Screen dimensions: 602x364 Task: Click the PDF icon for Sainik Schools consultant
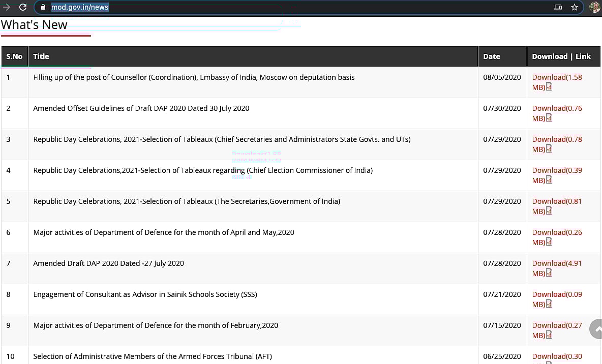point(549,305)
